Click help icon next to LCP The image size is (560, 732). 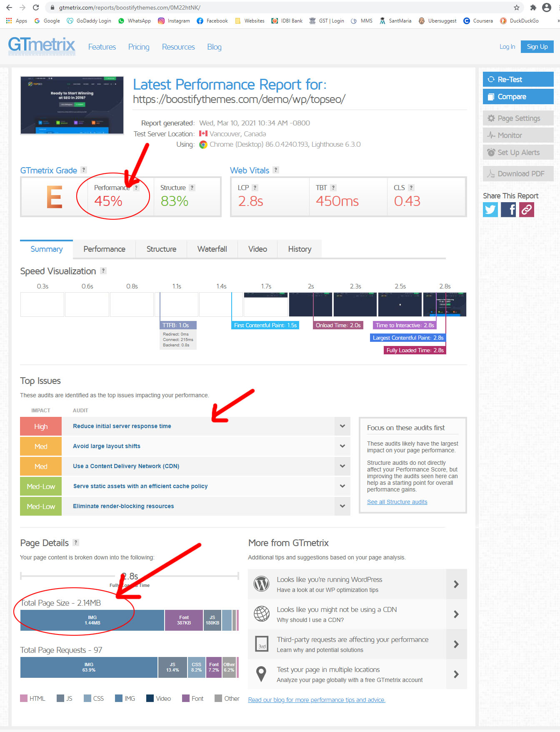[255, 188]
